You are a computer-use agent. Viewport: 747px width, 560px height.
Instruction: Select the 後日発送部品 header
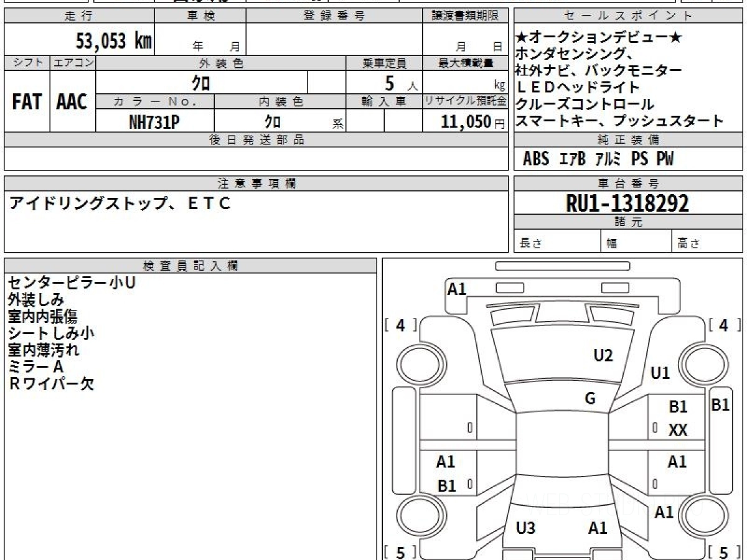[256, 140]
